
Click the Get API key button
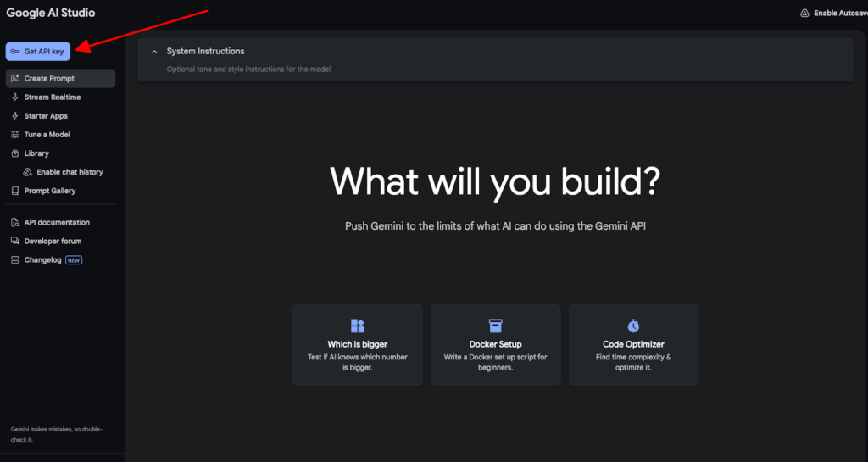pyautogui.click(x=37, y=52)
